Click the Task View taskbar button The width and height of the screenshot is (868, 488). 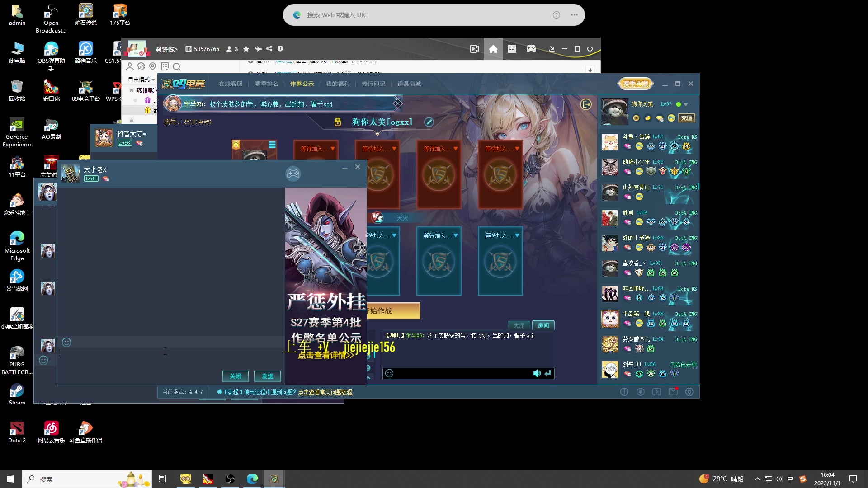tap(163, 479)
